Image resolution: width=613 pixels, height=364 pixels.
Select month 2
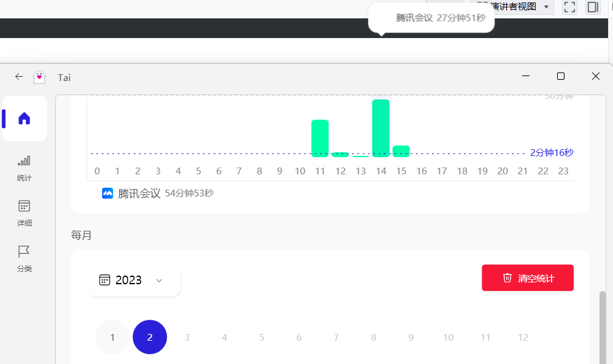[150, 337]
